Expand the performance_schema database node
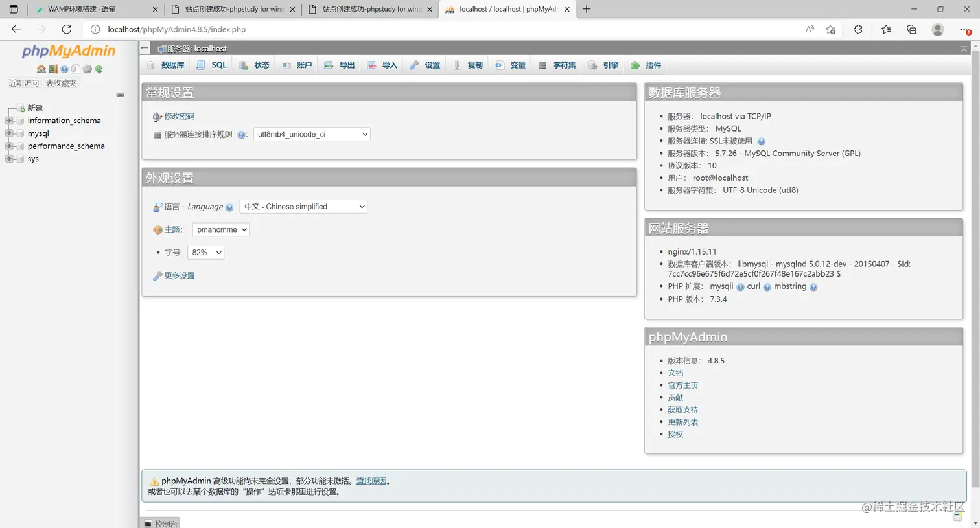Viewport: 980px width, 528px height. coord(9,146)
